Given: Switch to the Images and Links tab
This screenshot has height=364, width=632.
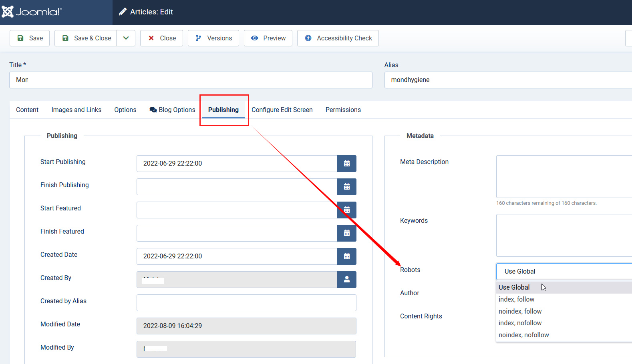Looking at the screenshot, I should 76,110.
